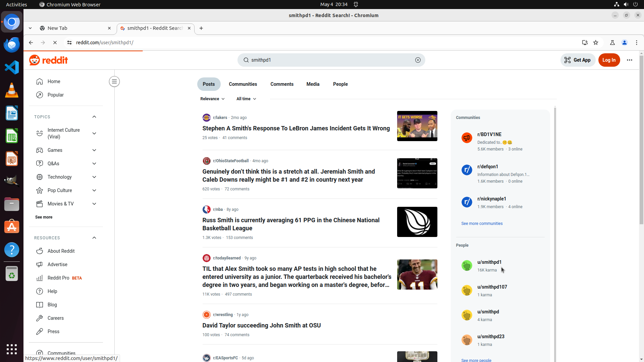644x362 pixels.
Task: Collapse the TOPICS section
Action: point(94,117)
